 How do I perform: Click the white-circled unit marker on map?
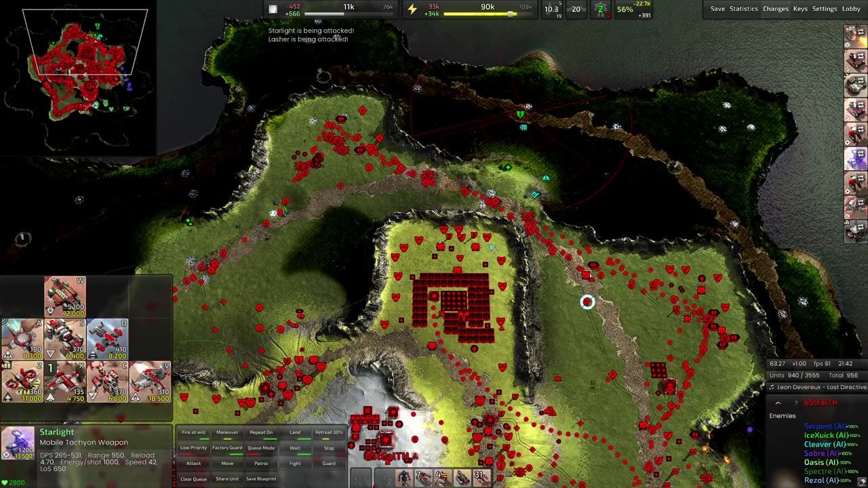pyautogui.click(x=587, y=302)
